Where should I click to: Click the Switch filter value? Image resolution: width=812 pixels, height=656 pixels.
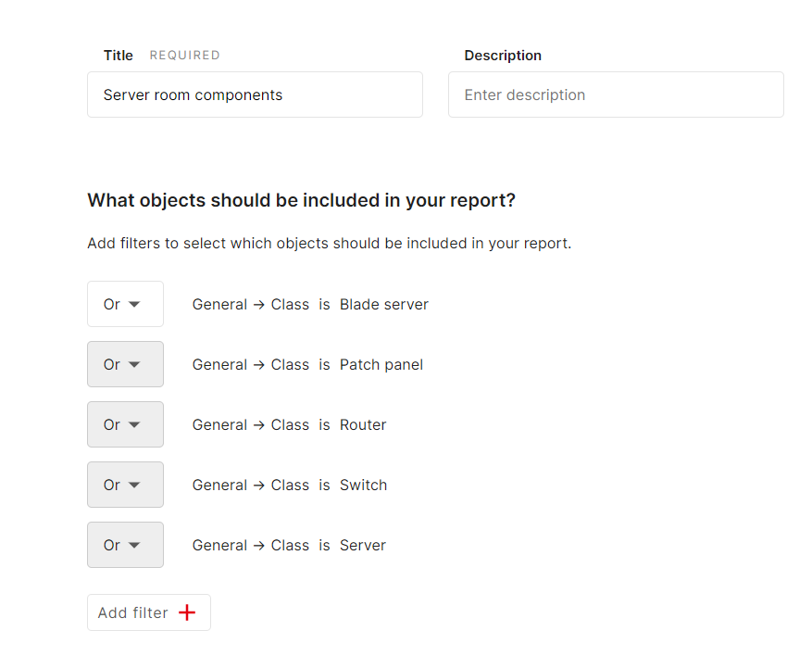(363, 485)
